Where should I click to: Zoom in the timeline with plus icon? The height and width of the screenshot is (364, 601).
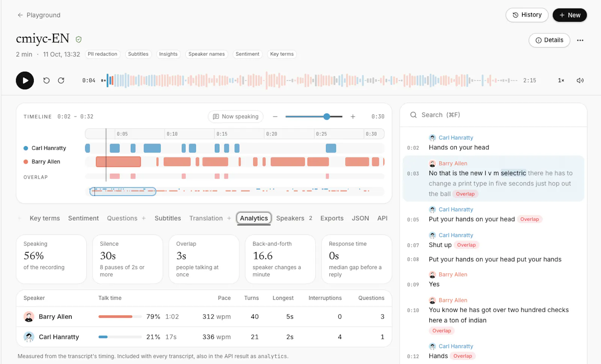coord(353,117)
